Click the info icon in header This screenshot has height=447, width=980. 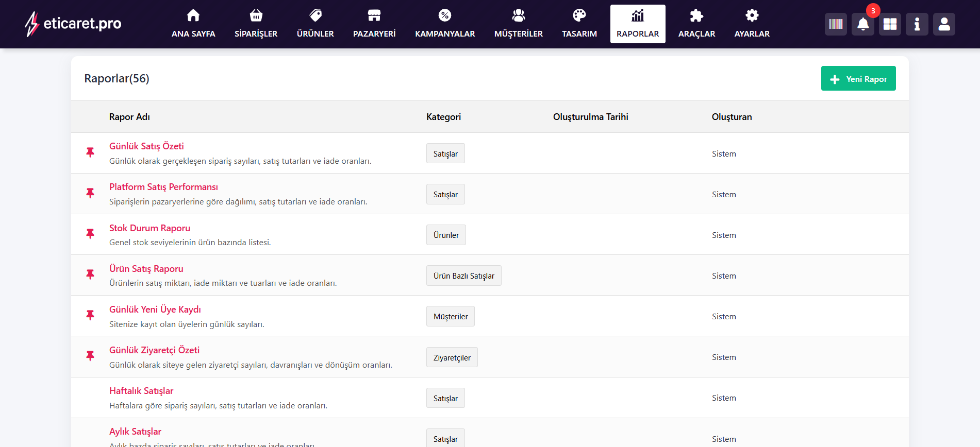click(917, 24)
